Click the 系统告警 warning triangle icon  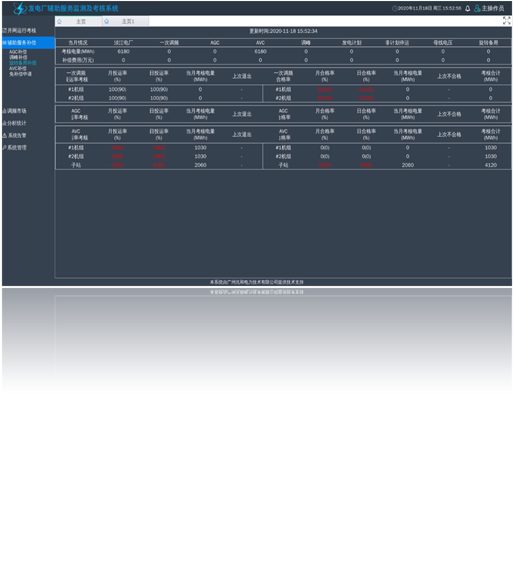[5, 135]
